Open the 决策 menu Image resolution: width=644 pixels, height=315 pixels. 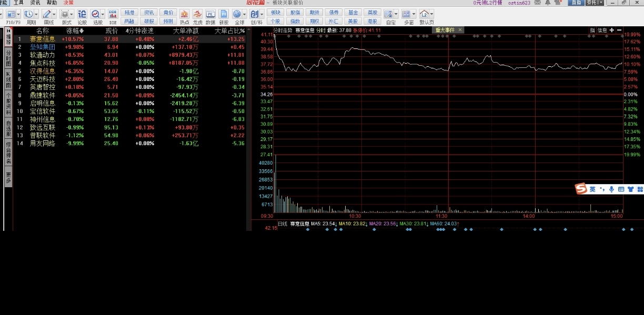[x=68, y=3]
